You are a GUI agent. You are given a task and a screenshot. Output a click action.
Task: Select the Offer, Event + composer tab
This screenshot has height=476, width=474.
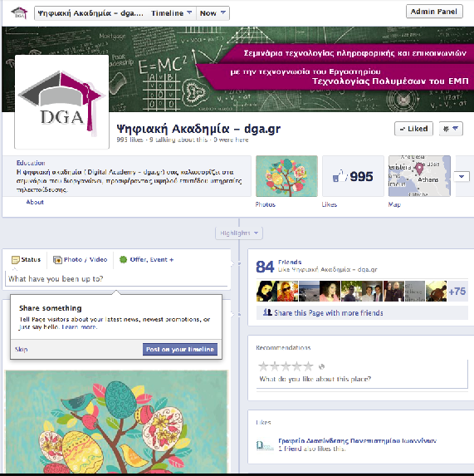(146, 260)
